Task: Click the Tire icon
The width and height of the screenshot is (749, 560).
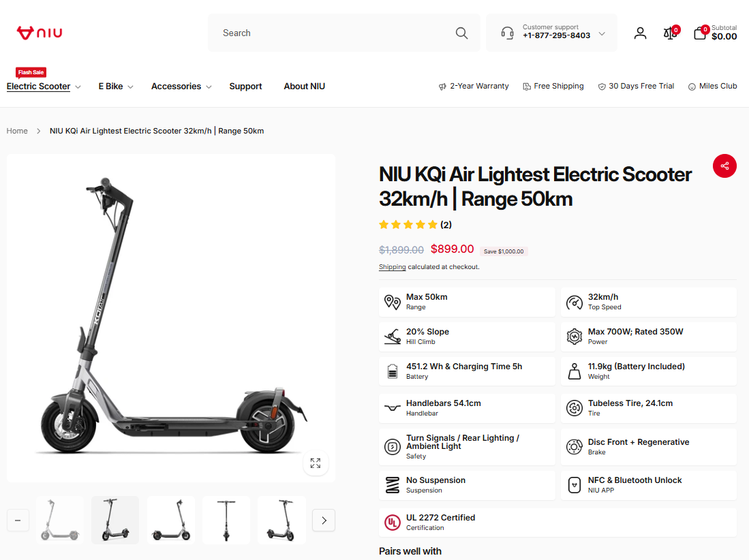Action: (x=574, y=408)
